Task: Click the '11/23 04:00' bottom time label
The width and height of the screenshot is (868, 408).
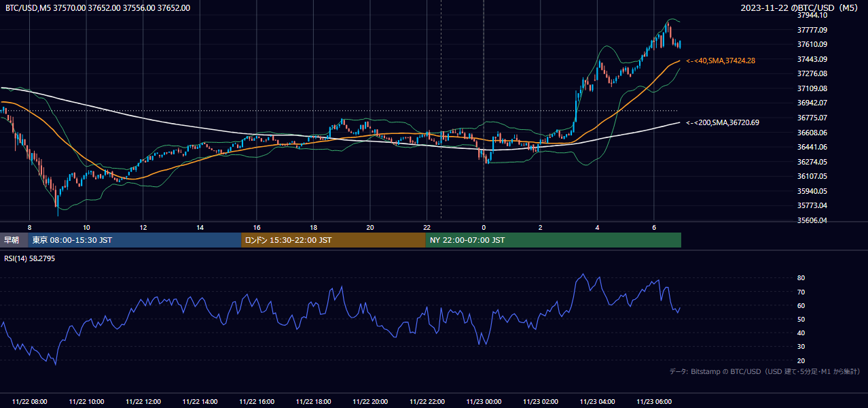Action: pos(597,402)
